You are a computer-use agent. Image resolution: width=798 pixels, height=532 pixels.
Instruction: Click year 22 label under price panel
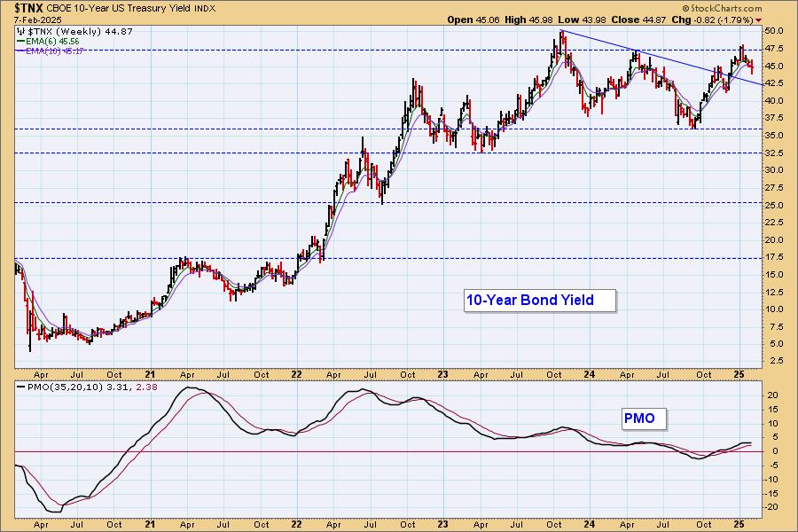point(297,375)
